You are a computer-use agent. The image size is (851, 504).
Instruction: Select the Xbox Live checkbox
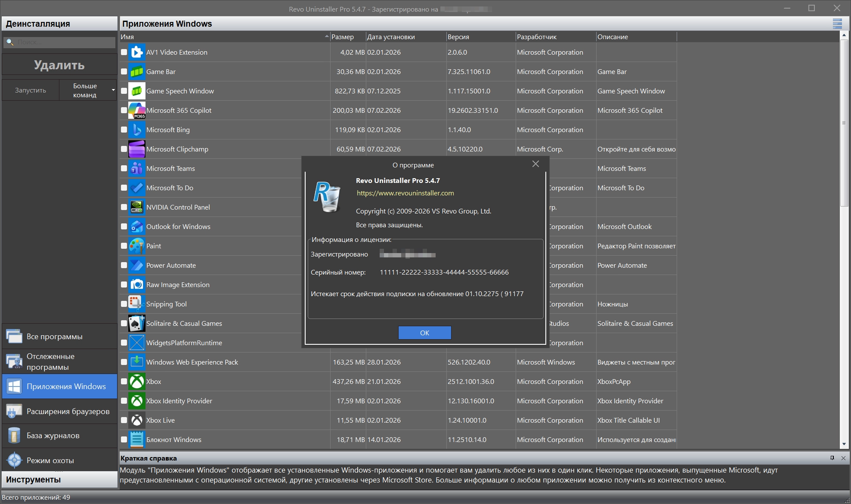click(124, 420)
